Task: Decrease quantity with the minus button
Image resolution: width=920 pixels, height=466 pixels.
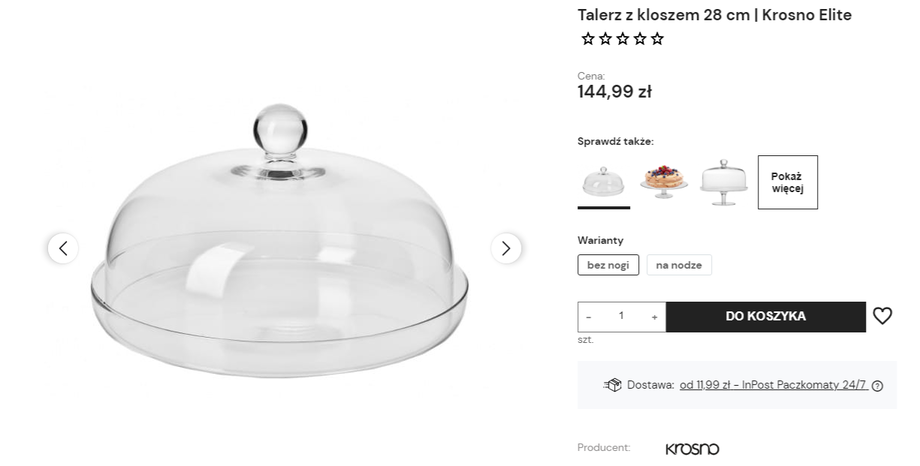Action: pos(588,317)
